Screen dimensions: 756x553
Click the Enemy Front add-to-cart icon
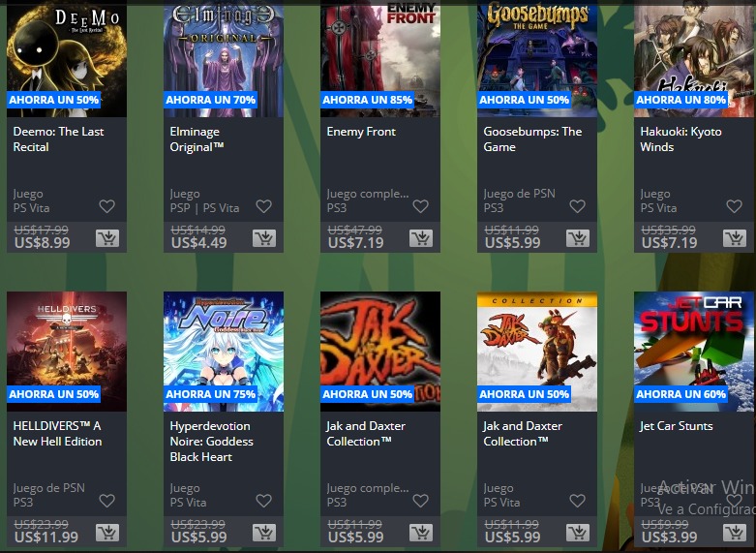[421, 238]
